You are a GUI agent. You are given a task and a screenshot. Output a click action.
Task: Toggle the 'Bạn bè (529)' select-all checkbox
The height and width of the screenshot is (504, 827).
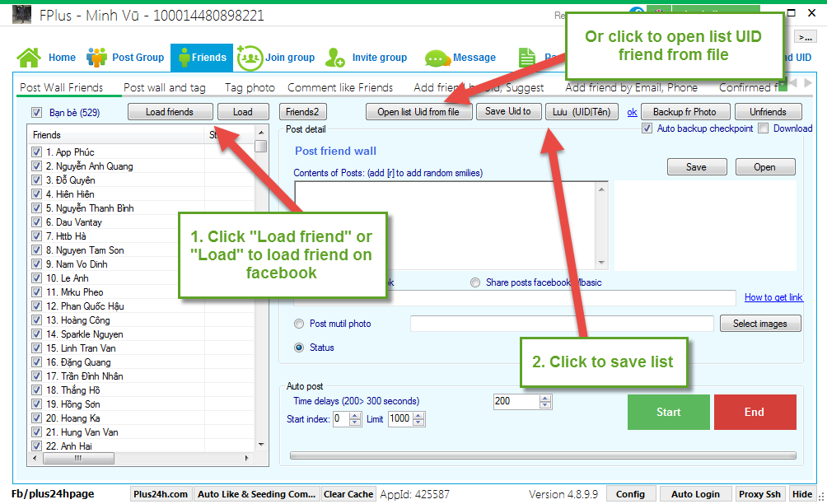[x=36, y=112]
